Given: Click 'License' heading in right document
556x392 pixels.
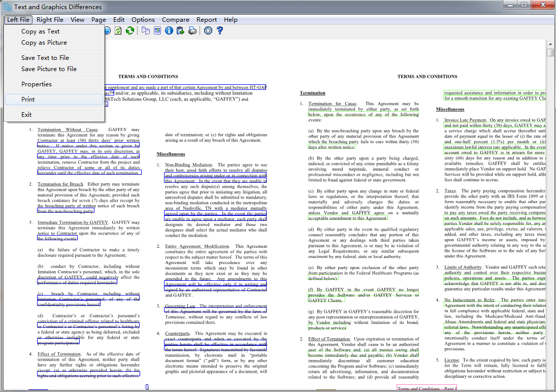Looking at the screenshot, I should [x=452, y=360].
